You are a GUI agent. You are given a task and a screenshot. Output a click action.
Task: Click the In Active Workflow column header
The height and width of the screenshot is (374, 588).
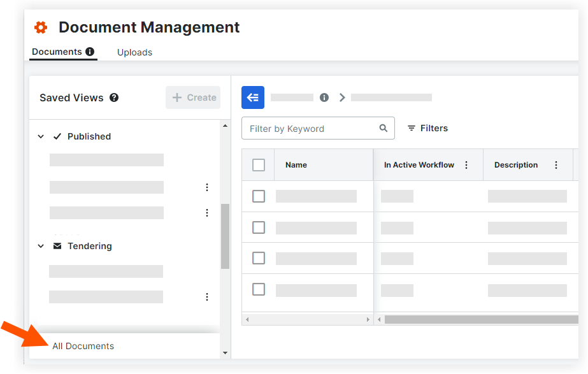[419, 164]
